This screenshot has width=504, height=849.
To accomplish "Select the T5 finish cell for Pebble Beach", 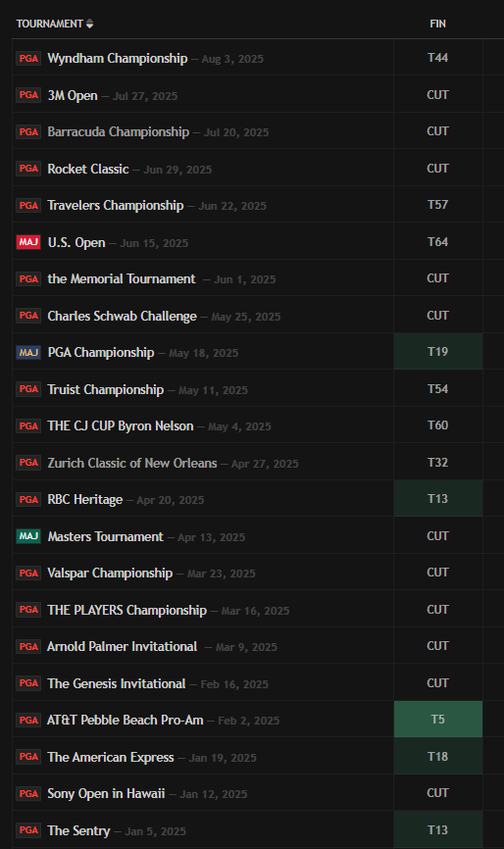I will (x=438, y=719).
